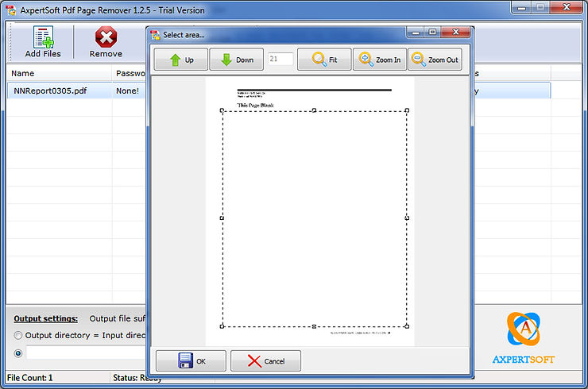The image size is (588, 389).
Task: Select the custom output directory radio button
Action: pyautogui.click(x=17, y=353)
